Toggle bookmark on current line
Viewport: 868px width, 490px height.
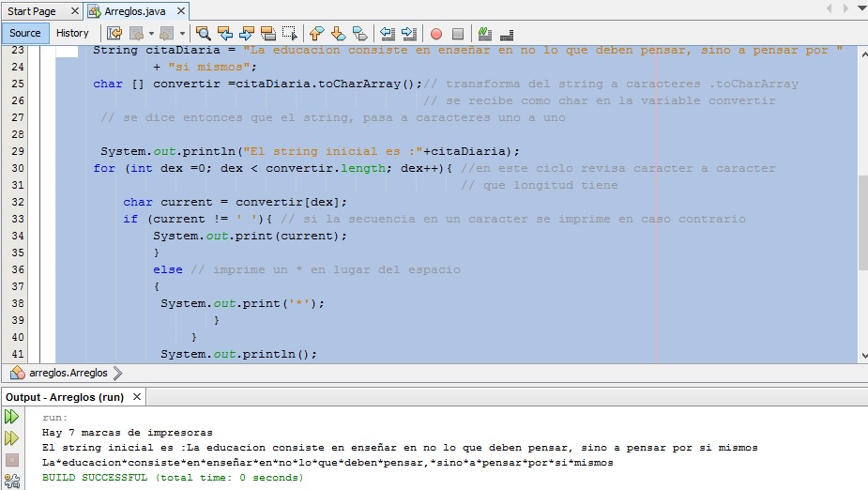[361, 33]
